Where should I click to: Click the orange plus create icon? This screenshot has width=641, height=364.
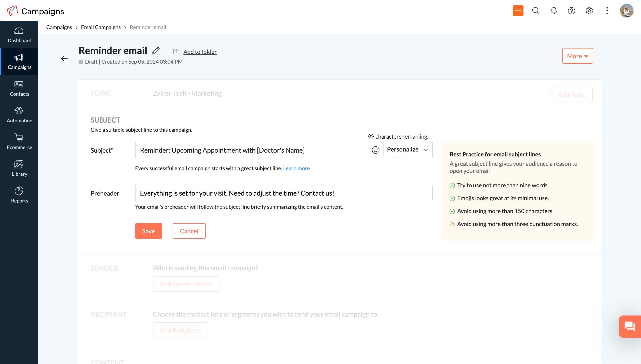click(518, 11)
